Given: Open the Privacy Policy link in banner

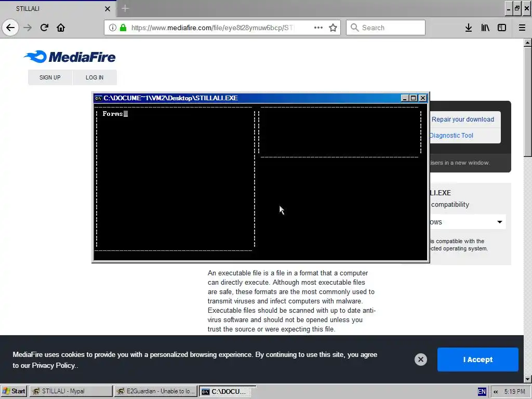Looking at the screenshot, I should point(54,365).
